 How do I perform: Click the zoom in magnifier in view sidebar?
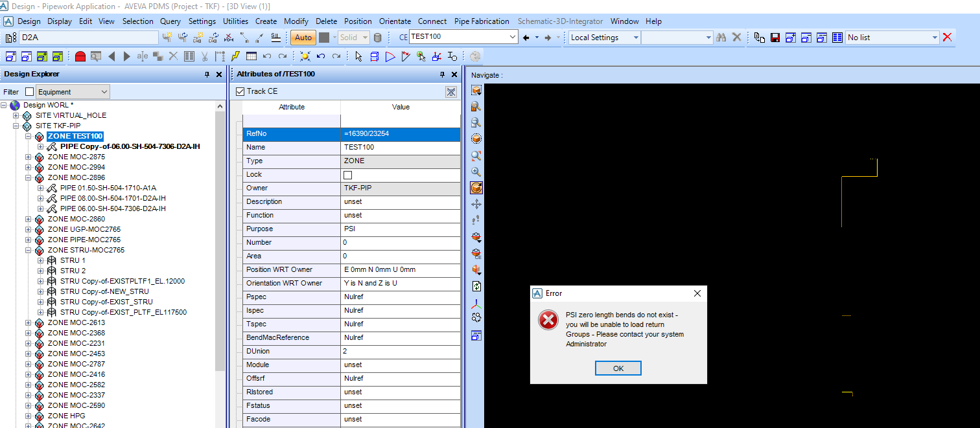coord(476,172)
